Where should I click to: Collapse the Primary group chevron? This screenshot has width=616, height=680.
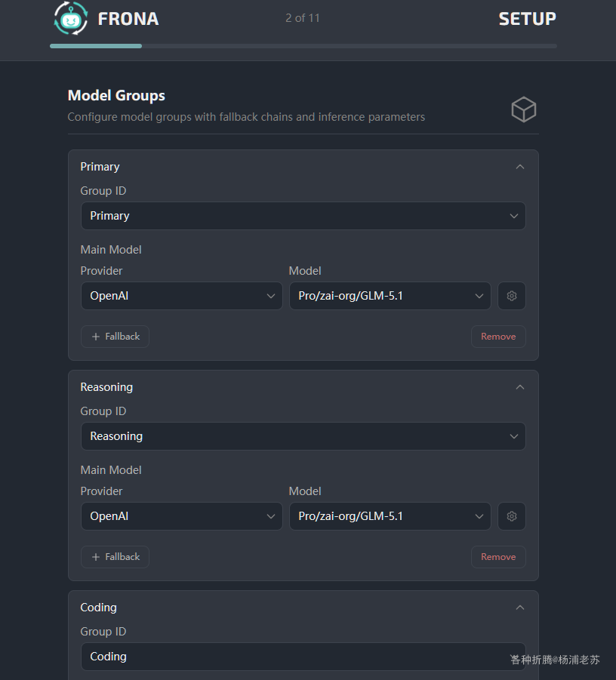pos(519,167)
